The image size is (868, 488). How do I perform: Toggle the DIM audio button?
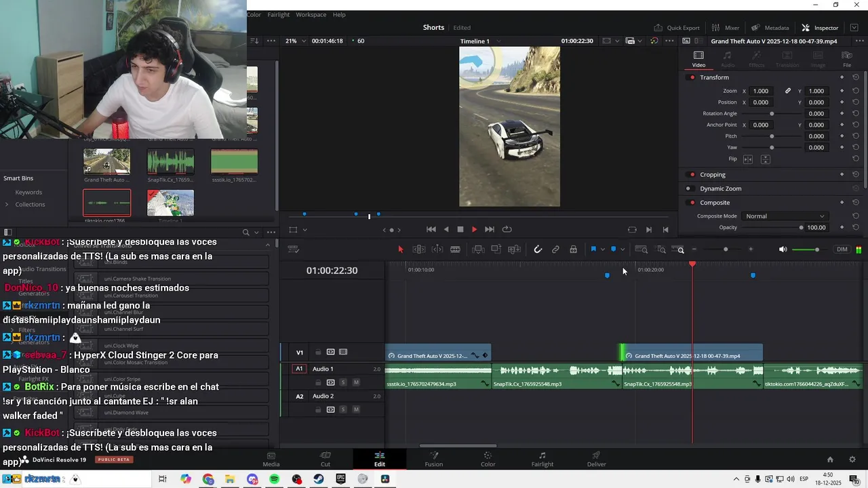[x=842, y=249]
